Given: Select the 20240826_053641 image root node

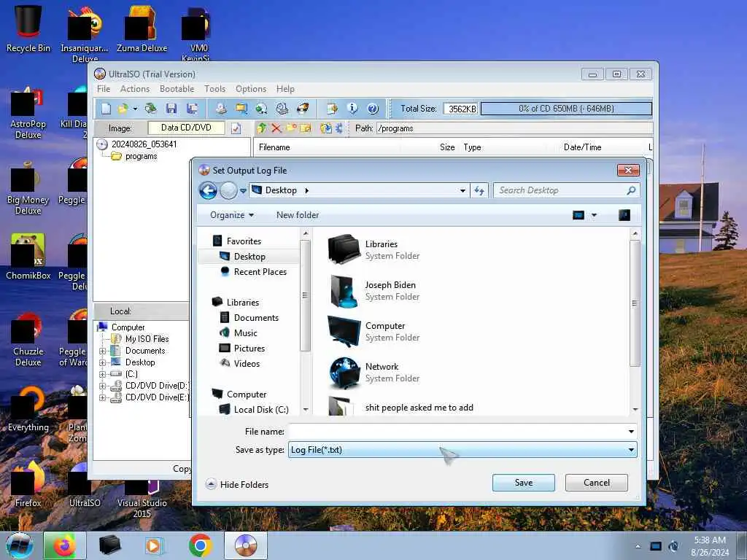Looking at the screenshot, I should (144, 144).
